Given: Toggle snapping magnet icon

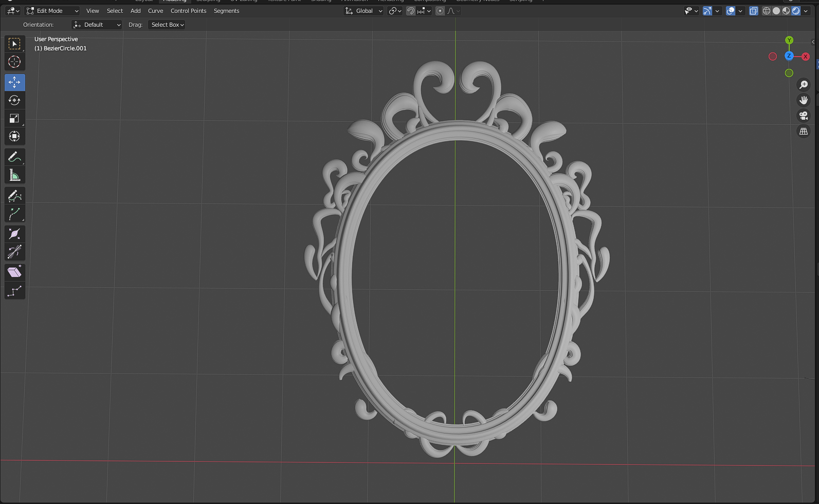Looking at the screenshot, I should click(x=411, y=11).
